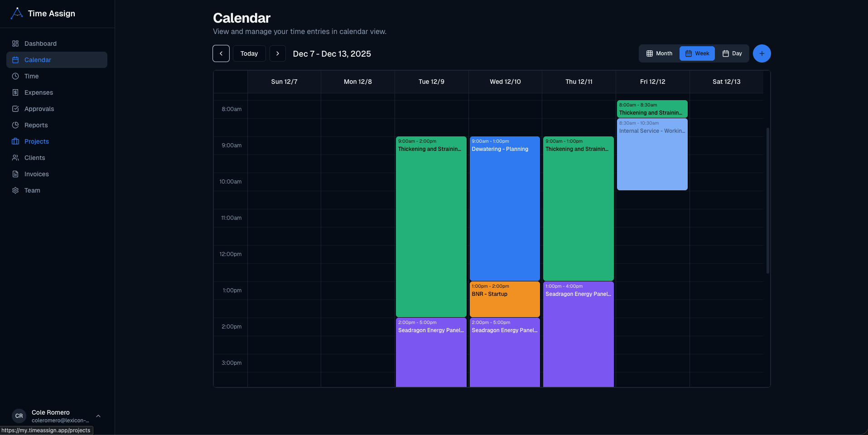Image resolution: width=868 pixels, height=435 pixels.
Task: Click the Projects briefcase icon
Action: coord(15,141)
